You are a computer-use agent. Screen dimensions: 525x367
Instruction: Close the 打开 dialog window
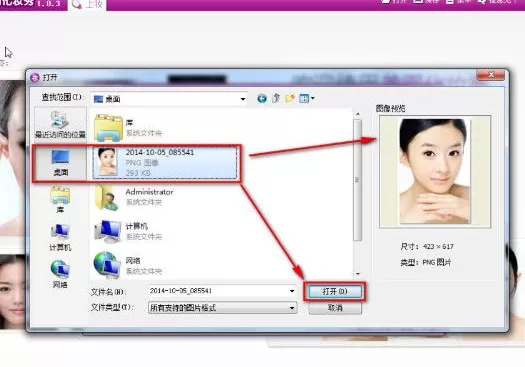491,75
